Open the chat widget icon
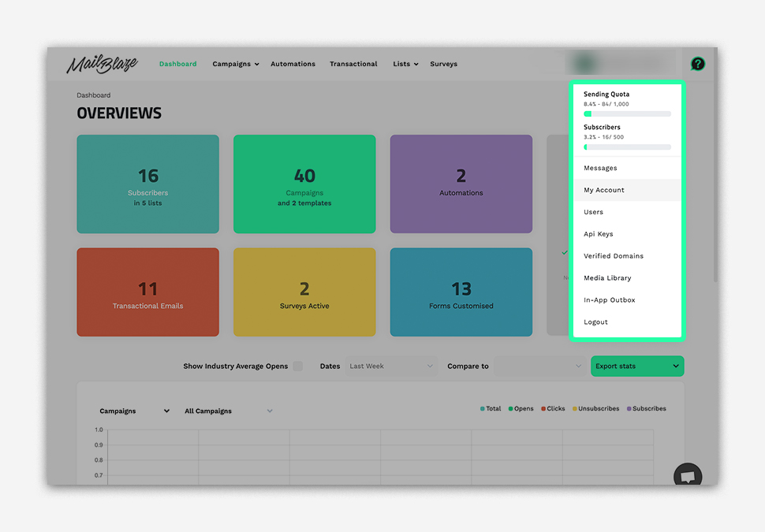 (688, 476)
